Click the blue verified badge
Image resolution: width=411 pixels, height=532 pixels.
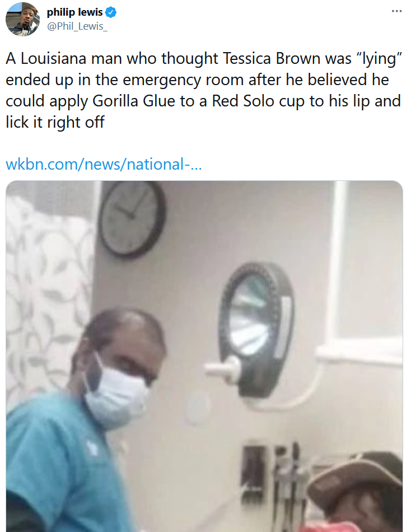coord(111,12)
